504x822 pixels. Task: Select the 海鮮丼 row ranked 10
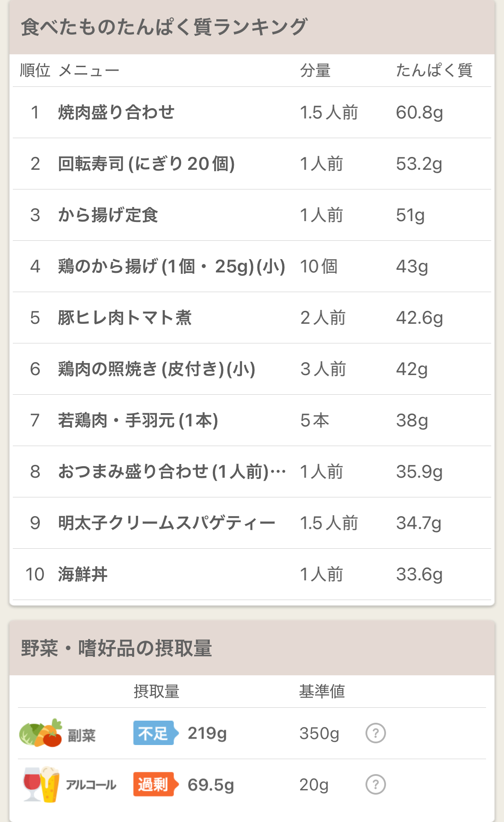[252, 574]
